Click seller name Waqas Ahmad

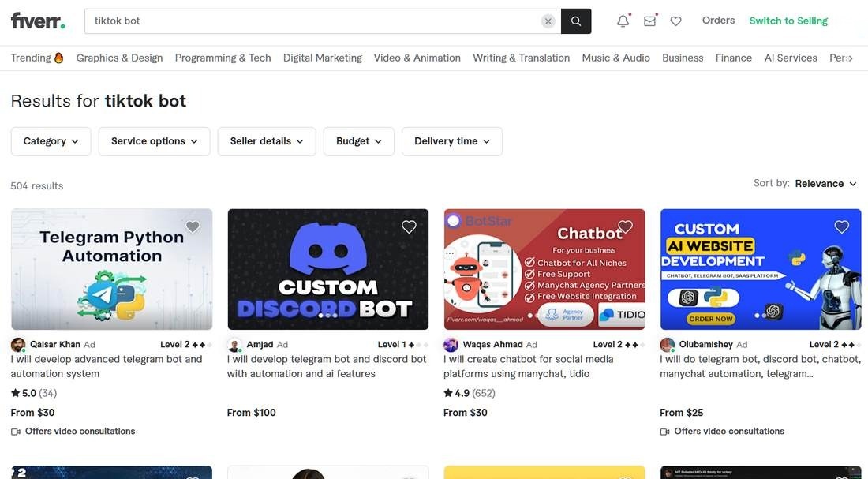[492, 344]
